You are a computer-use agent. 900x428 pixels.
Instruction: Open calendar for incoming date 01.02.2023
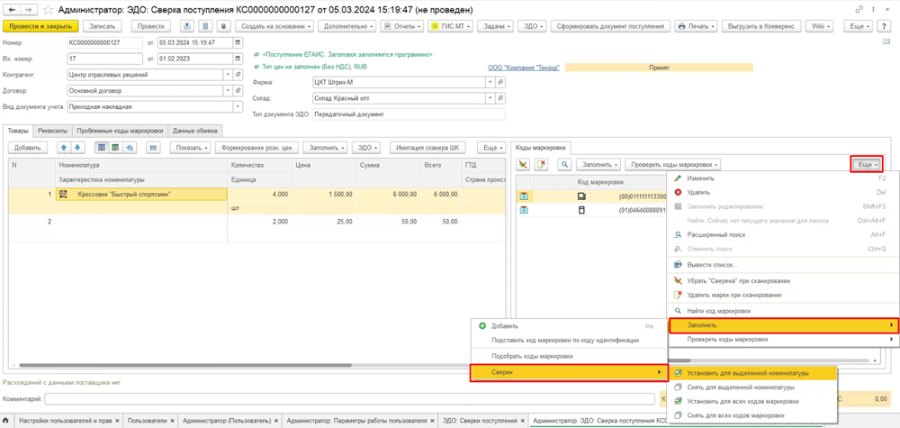237,59
